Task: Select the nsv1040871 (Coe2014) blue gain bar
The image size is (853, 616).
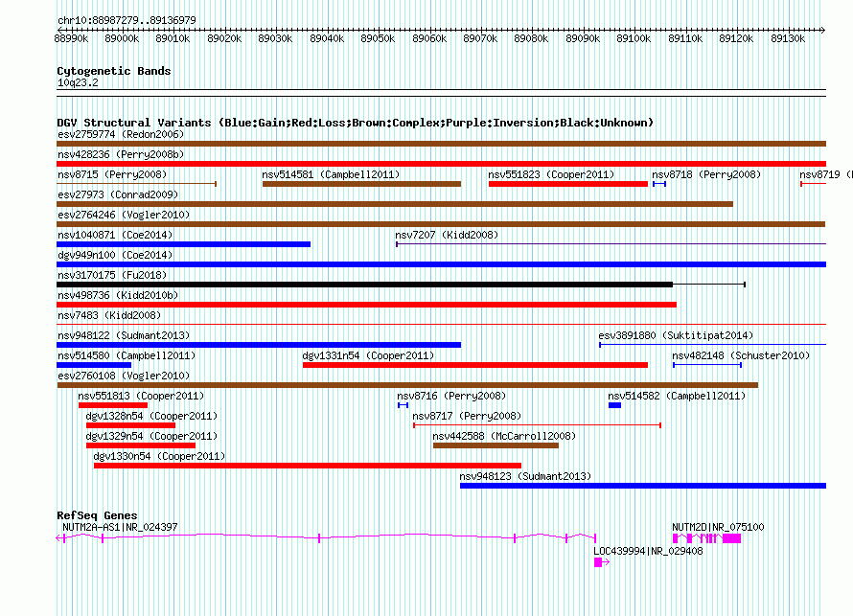Action: (x=183, y=244)
